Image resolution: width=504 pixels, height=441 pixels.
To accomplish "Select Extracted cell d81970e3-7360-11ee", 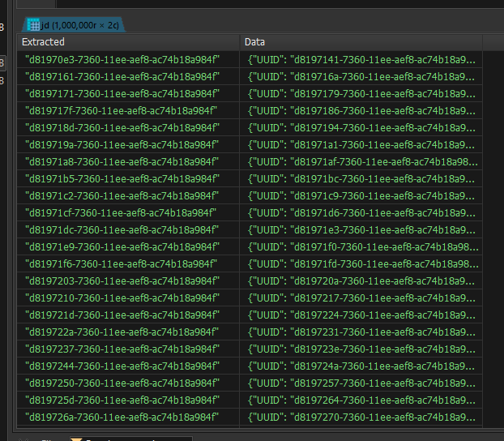I will pyautogui.click(x=122, y=59).
